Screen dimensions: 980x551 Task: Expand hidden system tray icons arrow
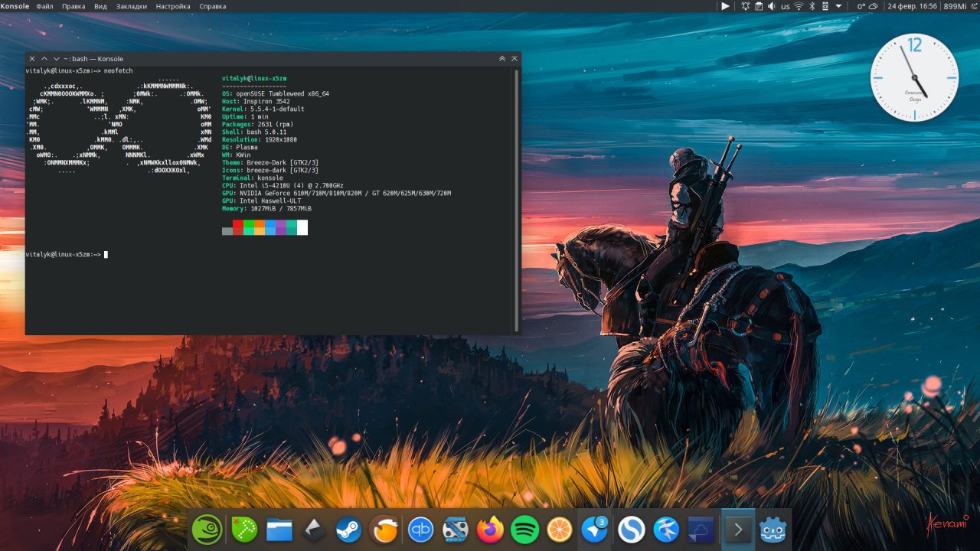838,6
